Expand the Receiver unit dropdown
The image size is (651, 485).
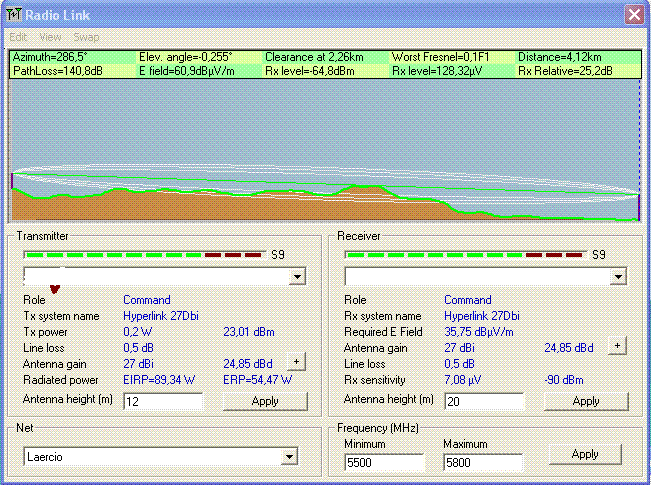tap(618, 276)
